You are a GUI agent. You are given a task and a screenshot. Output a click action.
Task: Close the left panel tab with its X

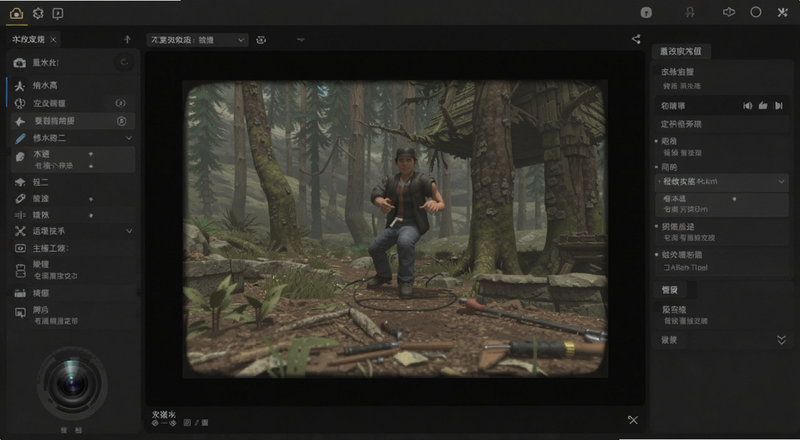pyautogui.click(x=53, y=39)
